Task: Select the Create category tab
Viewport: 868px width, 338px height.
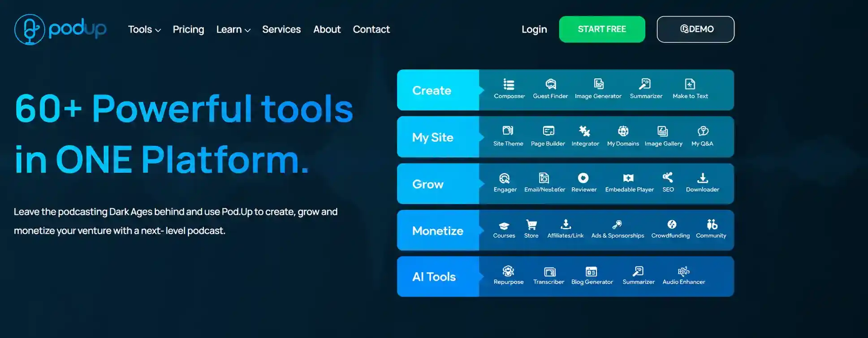Action: (438, 90)
